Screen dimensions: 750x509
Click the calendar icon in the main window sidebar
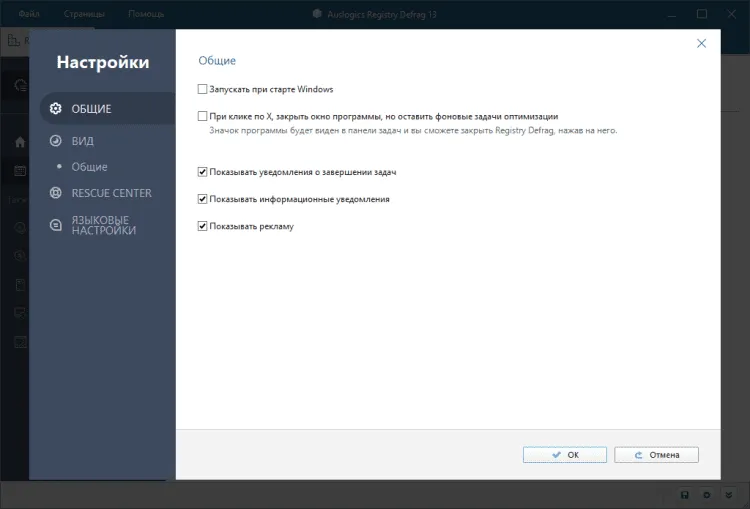(x=20, y=171)
